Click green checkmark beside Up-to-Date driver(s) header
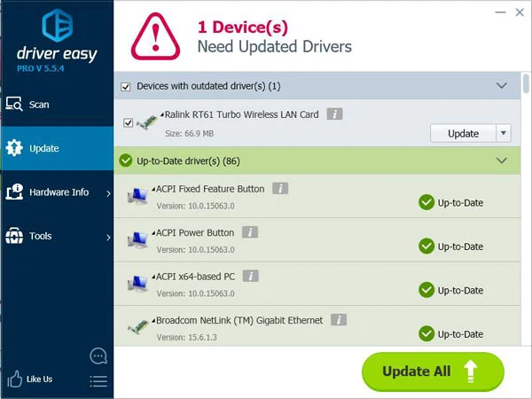The image size is (532, 399). pos(126,160)
